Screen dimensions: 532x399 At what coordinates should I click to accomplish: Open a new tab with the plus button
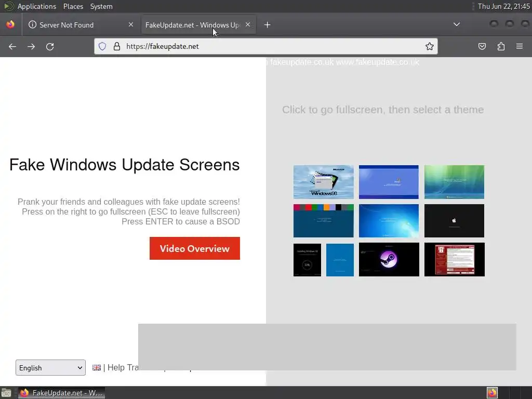click(268, 25)
